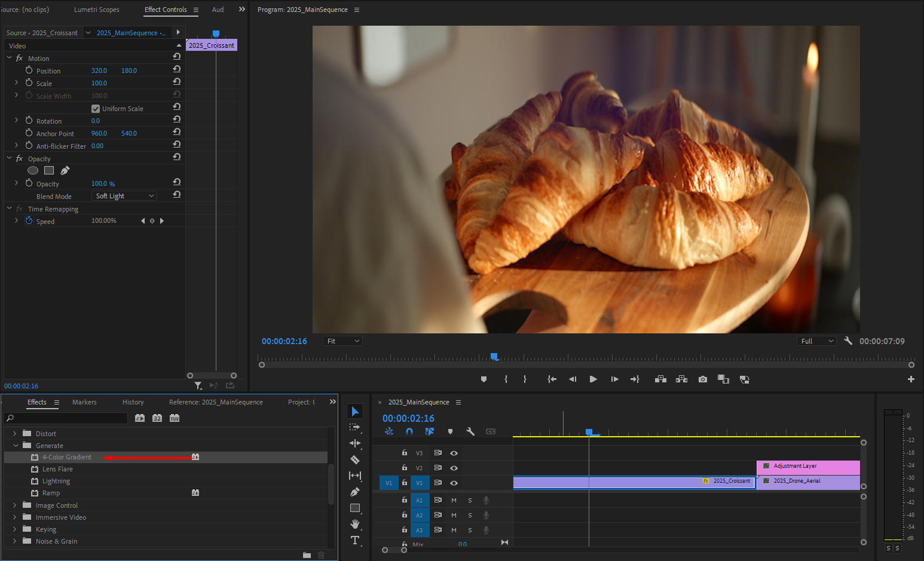Mute audio track A1
The width and height of the screenshot is (924, 561).
click(x=454, y=500)
